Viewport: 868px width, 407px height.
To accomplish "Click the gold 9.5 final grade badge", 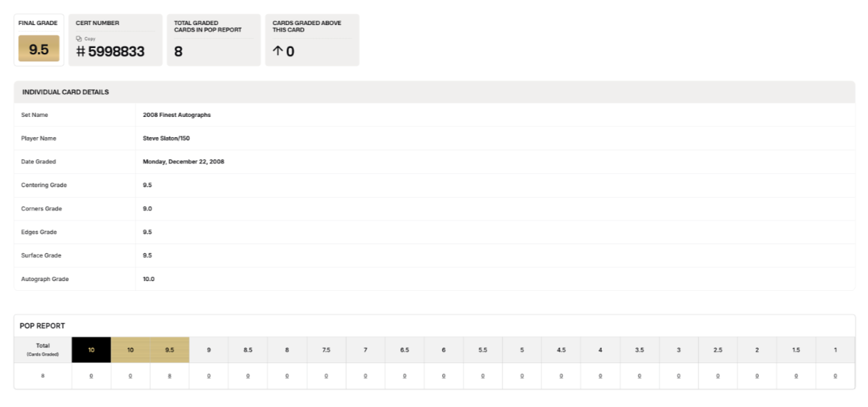I will [39, 49].
